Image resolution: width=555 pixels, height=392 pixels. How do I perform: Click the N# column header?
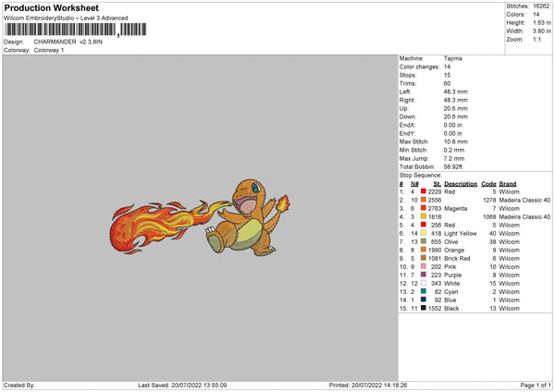pos(414,184)
